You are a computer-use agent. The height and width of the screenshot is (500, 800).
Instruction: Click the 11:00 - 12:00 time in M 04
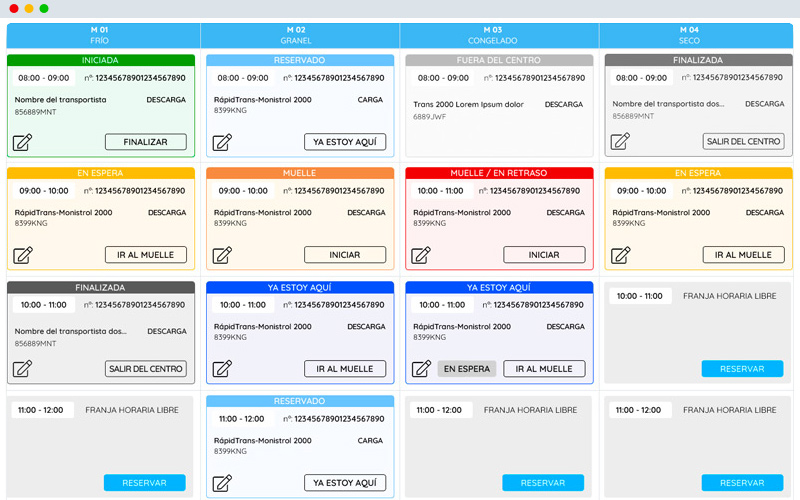[638, 410]
